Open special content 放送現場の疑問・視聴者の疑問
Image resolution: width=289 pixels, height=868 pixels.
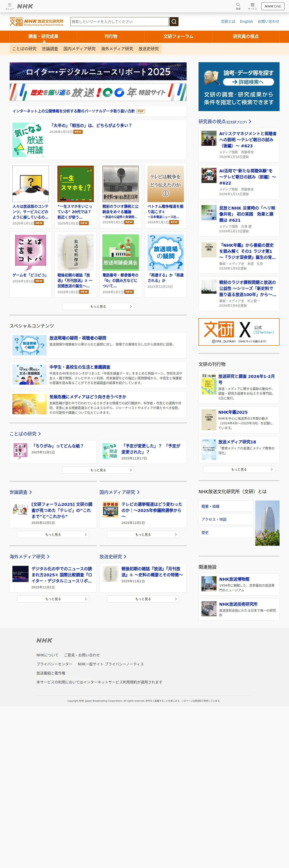[78, 338]
